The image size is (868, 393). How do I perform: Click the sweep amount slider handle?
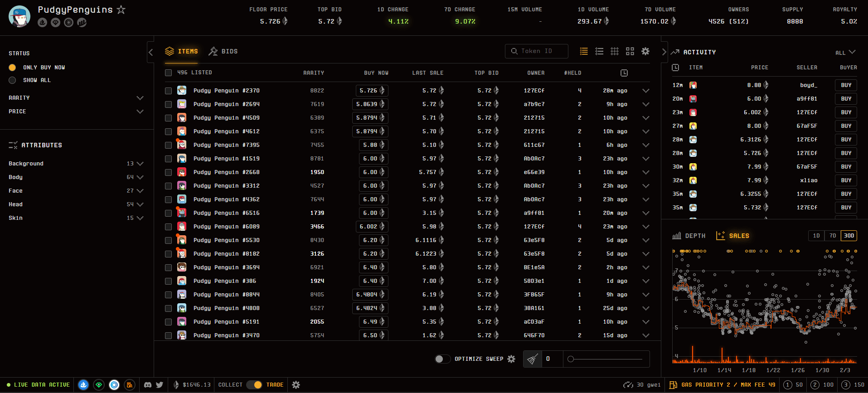coord(571,359)
